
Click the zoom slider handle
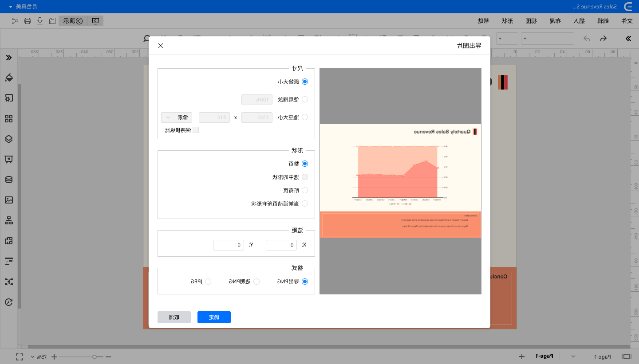coord(95,356)
